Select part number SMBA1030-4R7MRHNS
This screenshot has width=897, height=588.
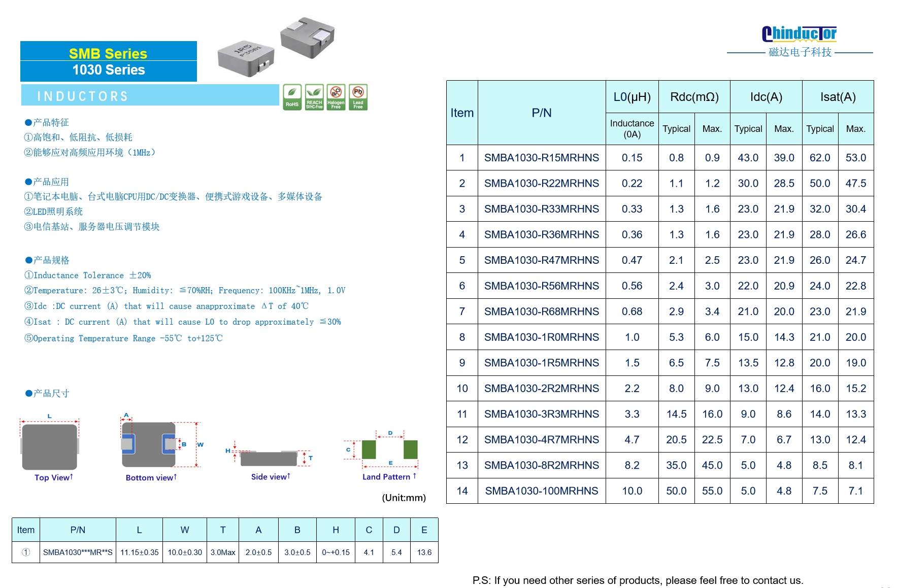pyautogui.click(x=541, y=440)
